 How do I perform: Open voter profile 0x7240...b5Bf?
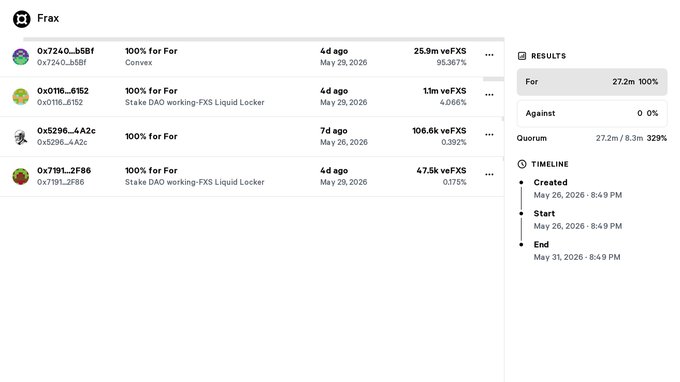pyautogui.click(x=65, y=51)
